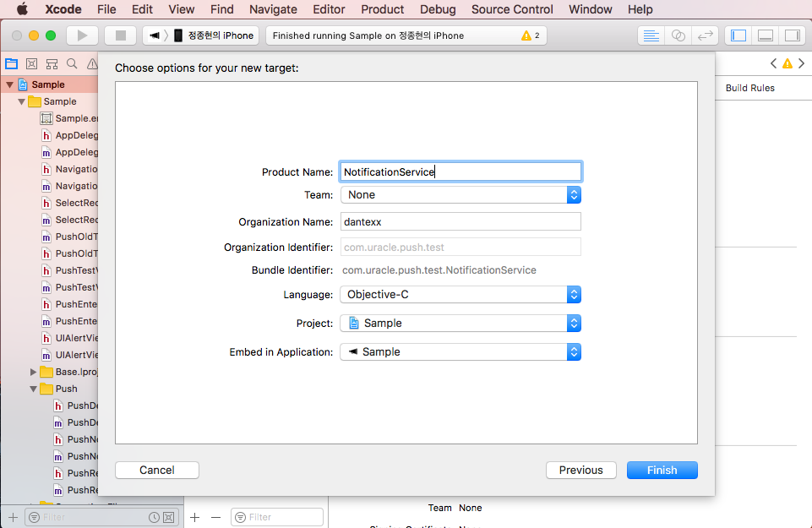Click the Finish button
Image resolution: width=812 pixels, height=528 pixels.
click(x=662, y=470)
